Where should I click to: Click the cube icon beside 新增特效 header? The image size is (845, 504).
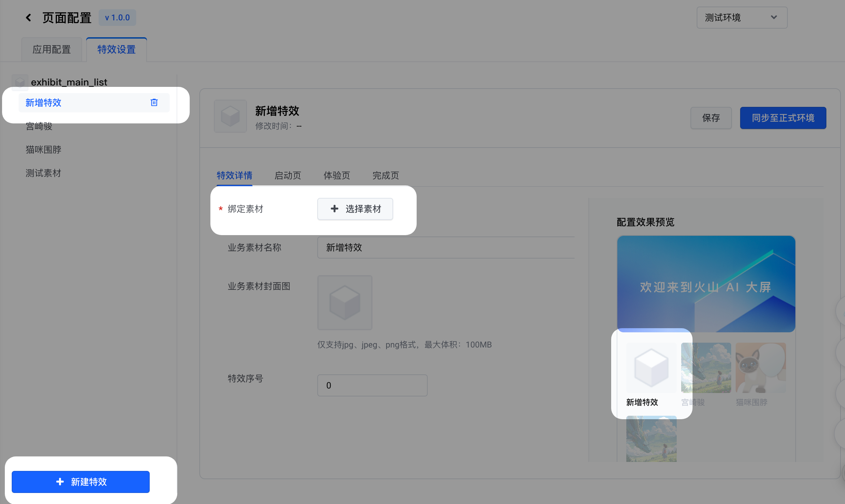230,116
